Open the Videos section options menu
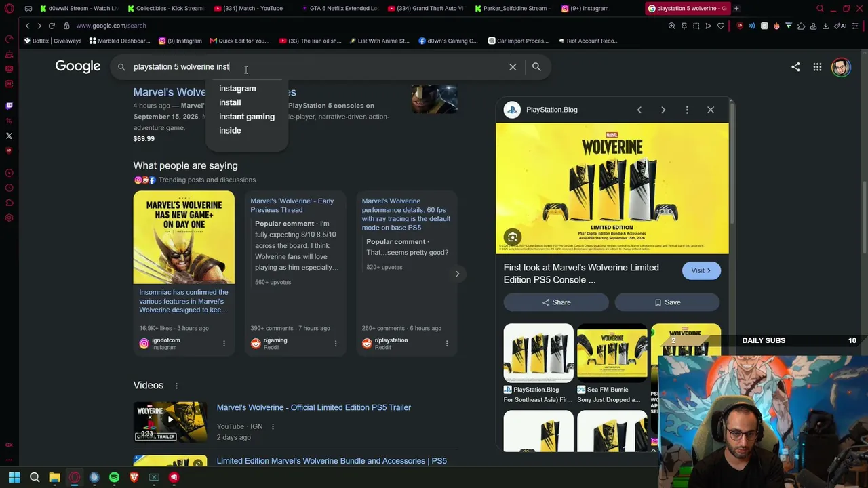The height and width of the screenshot is (488, 868). click(x=176, y=386)
